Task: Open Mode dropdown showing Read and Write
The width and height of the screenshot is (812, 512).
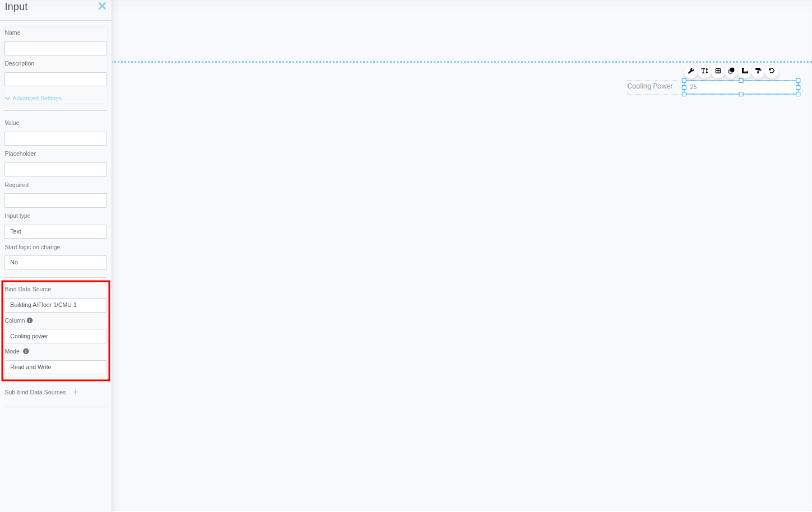Action: pyautogui.click(x=55, y=367)
